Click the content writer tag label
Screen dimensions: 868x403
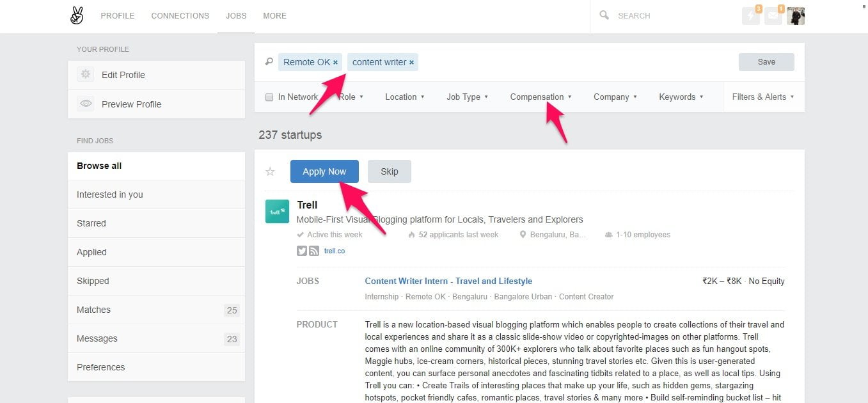click(379, 62)
